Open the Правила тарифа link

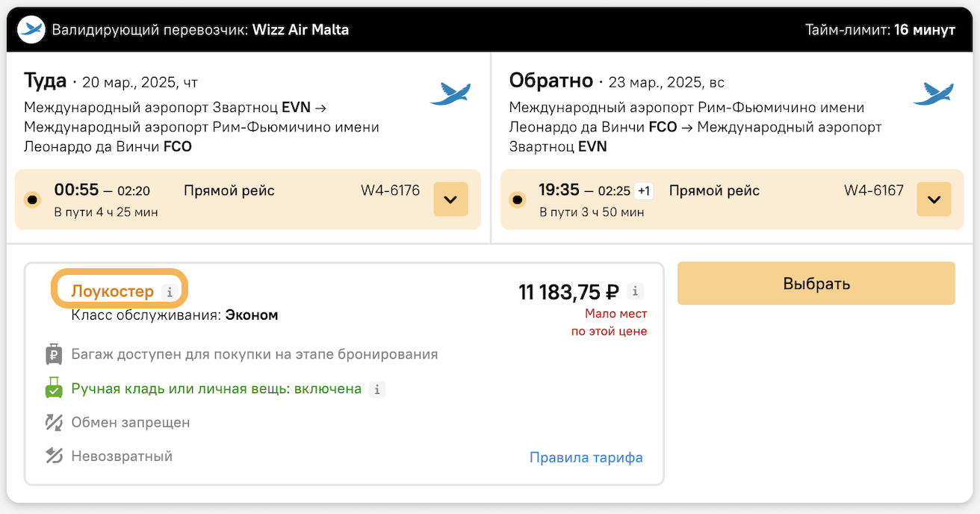tap(586, 457)
